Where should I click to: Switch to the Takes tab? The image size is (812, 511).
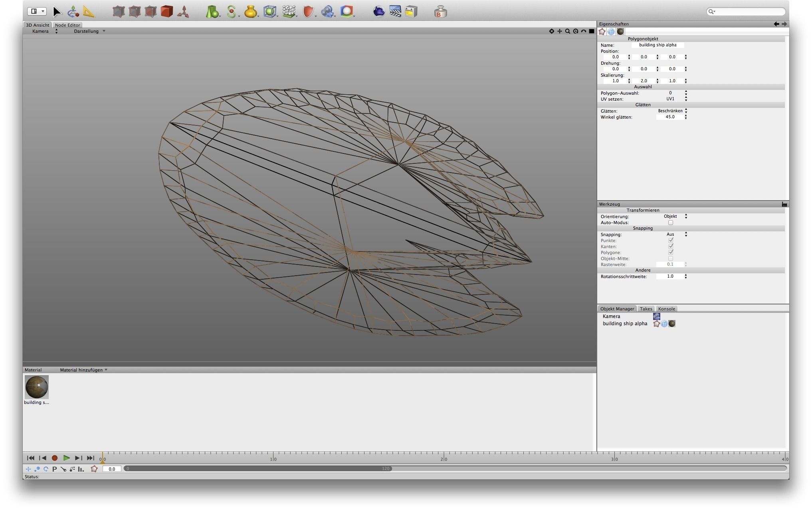tap(646, 309)
